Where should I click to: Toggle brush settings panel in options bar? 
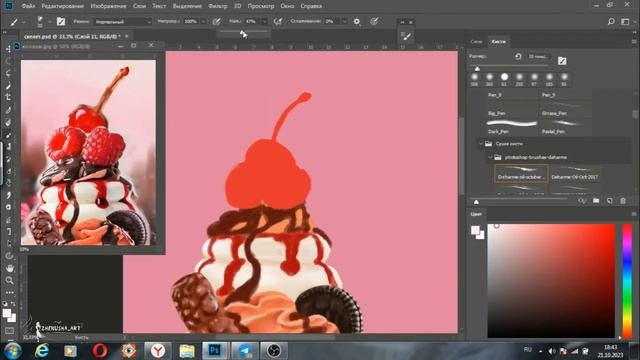61,22
